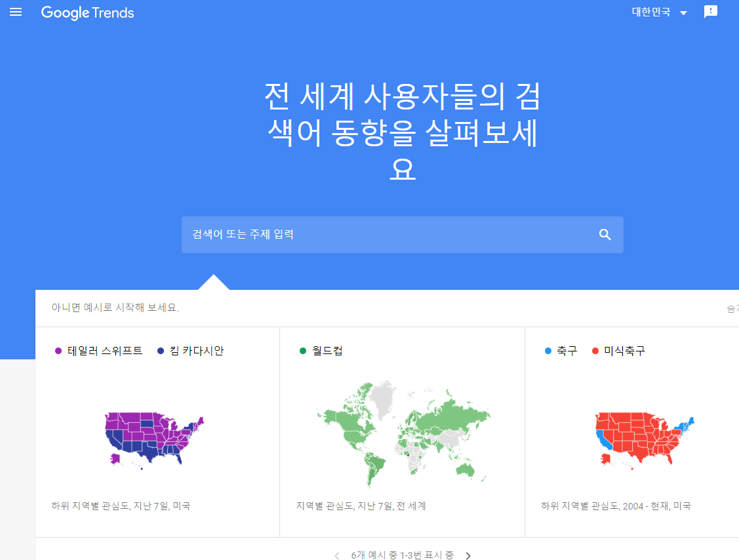
Task: Show next examples with right chevron
Action: (468, 556)
